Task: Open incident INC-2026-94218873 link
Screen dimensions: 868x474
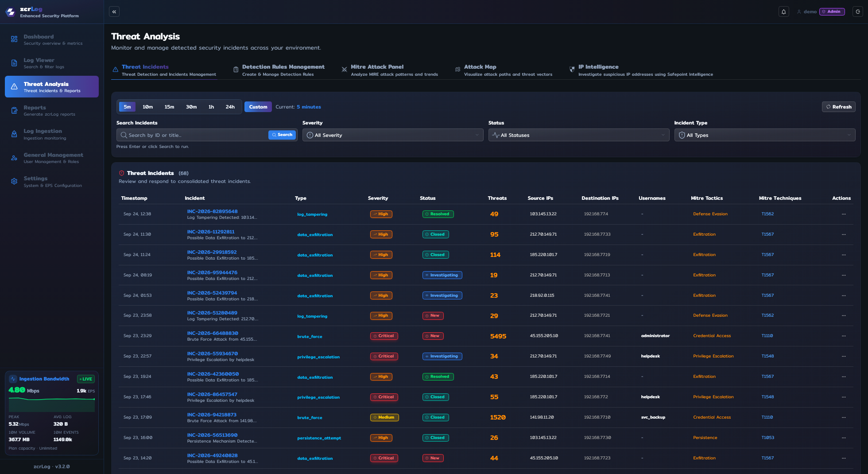Action: point(212,415)
